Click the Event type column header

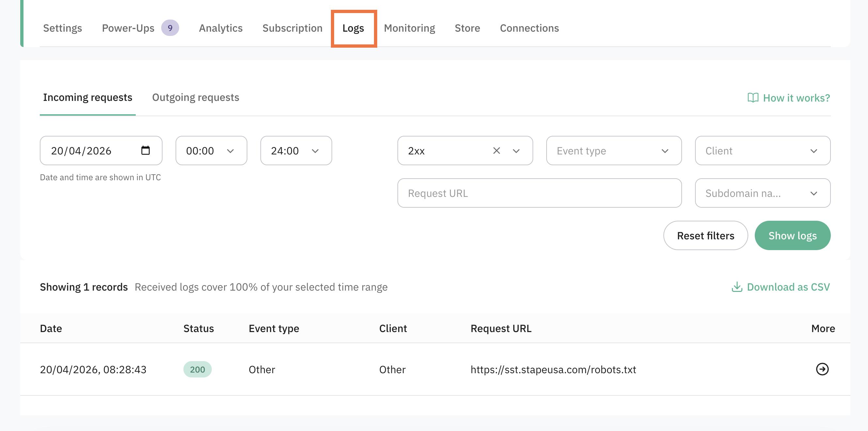point(274,328)
